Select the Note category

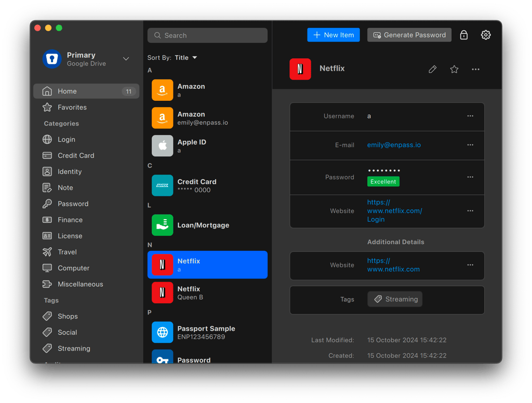click(86, 187)
